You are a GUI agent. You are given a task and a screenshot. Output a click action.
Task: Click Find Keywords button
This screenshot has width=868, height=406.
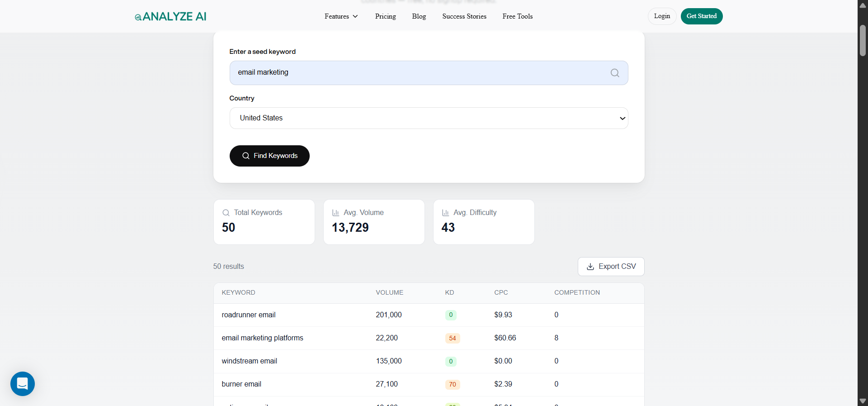pyautogui.click(x=269, y=156)
